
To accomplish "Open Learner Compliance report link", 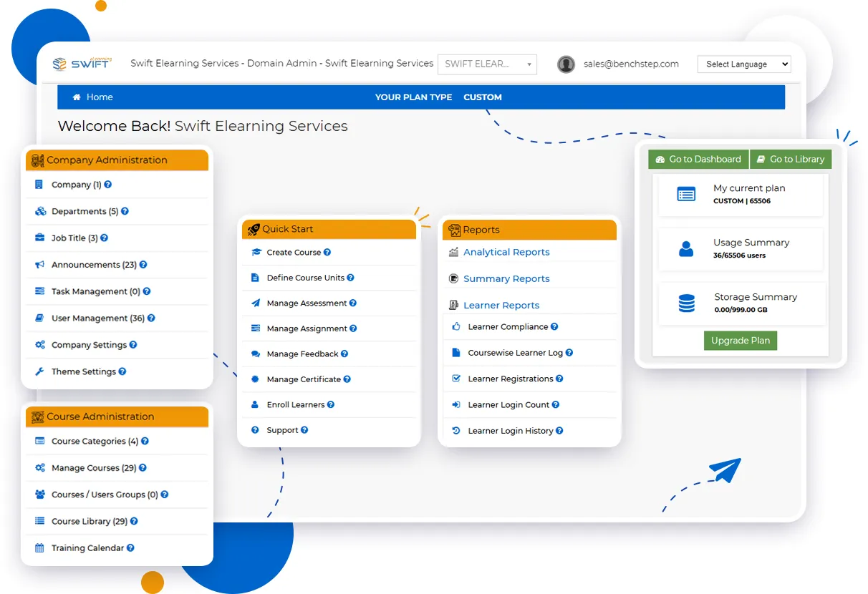I will click(x=508, y=326).
